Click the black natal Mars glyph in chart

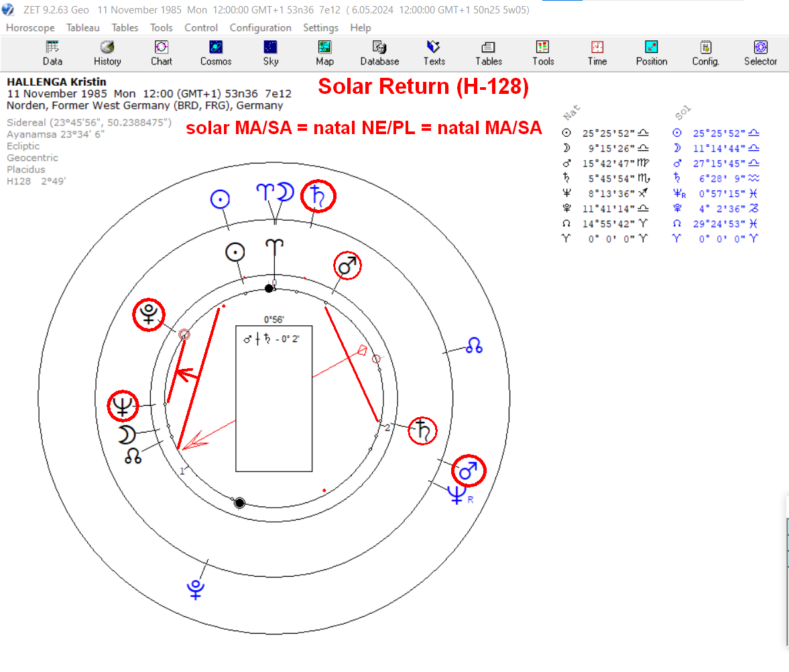tap(348, 266)
